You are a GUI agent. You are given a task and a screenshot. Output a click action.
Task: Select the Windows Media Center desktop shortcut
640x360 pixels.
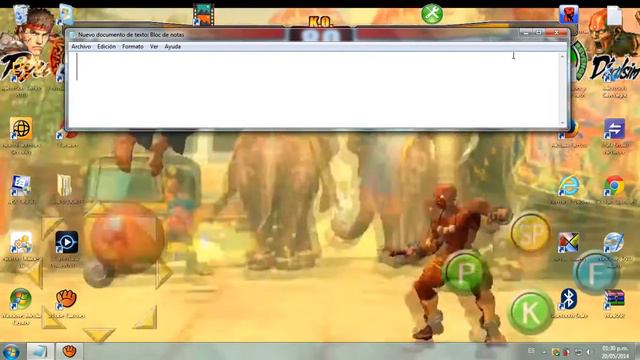point(20,299)
